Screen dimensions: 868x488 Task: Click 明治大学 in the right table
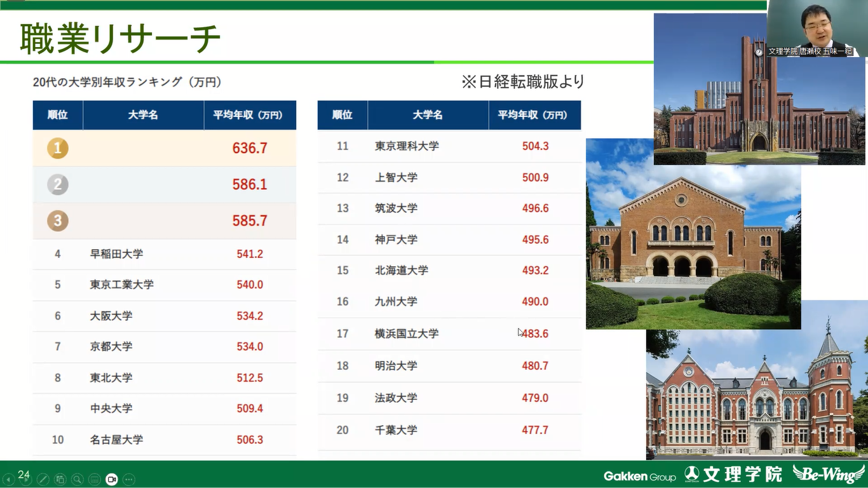pyautogui.click(x=396, y=365)
